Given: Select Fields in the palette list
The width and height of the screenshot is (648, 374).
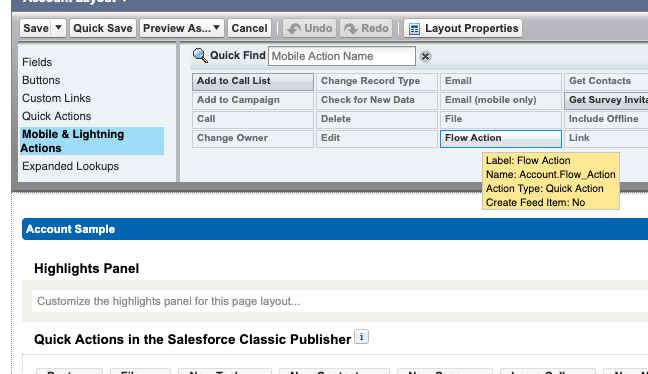Looking at the screenshot, I should (37, 62).
